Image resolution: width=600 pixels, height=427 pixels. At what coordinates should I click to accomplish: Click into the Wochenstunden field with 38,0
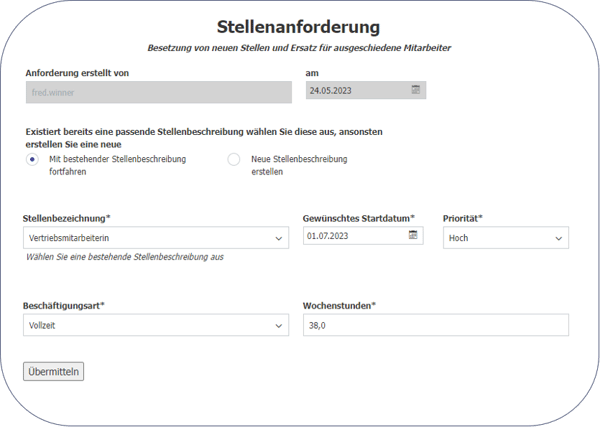[435, 326]
